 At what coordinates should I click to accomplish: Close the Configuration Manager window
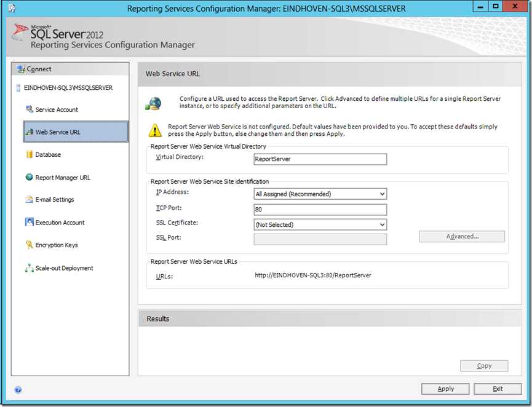515,6
